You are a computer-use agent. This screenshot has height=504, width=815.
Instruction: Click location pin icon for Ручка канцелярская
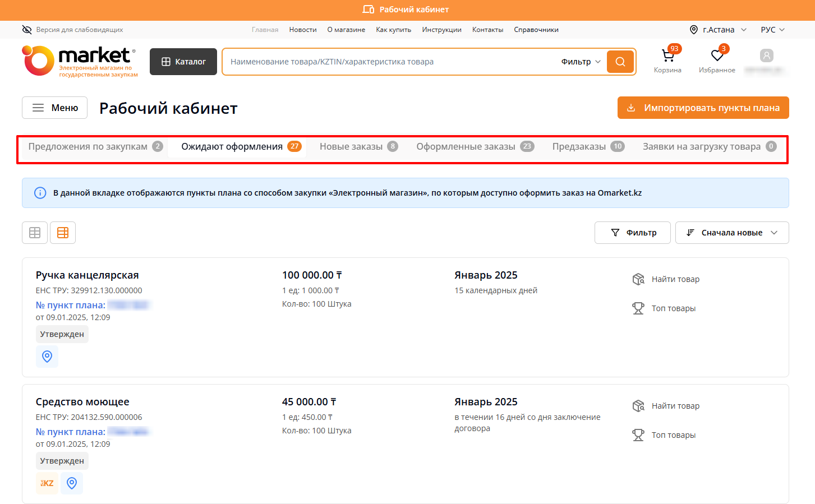pos(47,357)
